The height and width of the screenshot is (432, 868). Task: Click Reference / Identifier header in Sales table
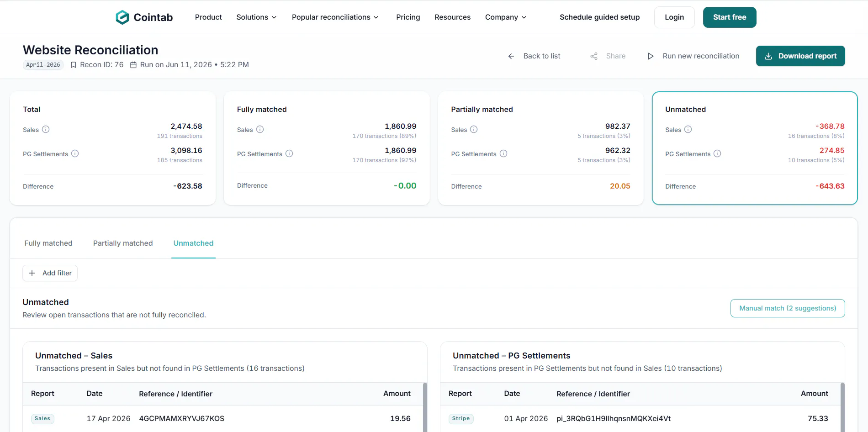(175, 394)
